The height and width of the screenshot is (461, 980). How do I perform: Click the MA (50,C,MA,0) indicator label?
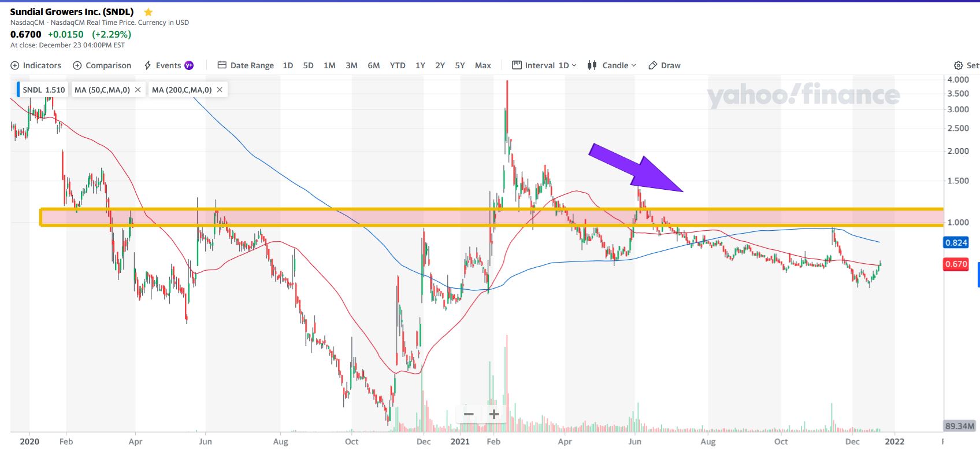[x=102, y=90]
